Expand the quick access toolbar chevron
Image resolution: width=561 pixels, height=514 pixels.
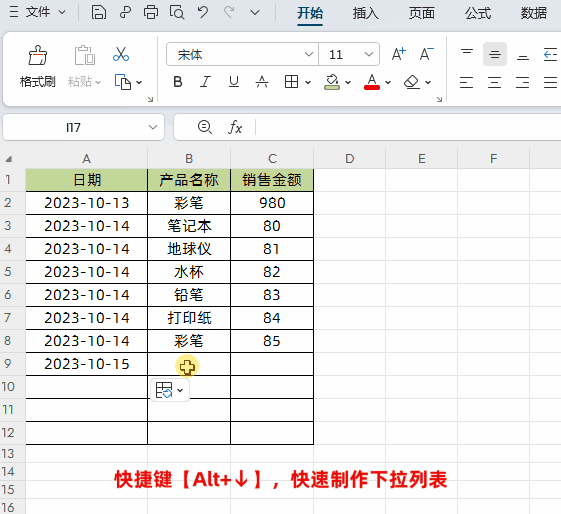coord(255,13)
